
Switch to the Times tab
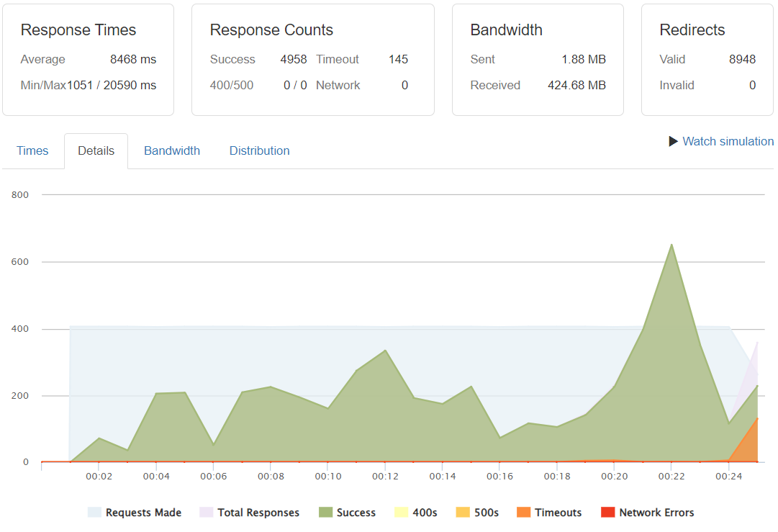tap(32, 150)
